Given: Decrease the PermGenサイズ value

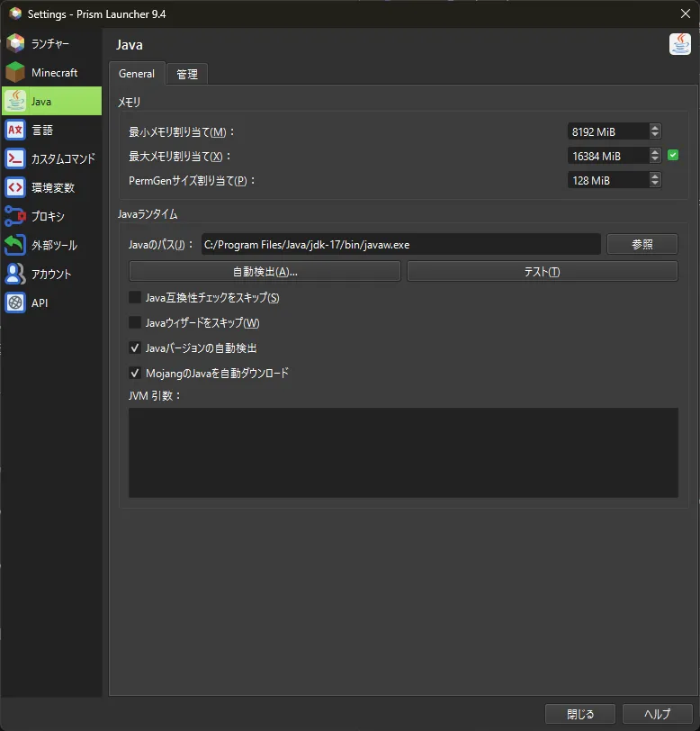Looking at the screenshot, I should [655, 184].
